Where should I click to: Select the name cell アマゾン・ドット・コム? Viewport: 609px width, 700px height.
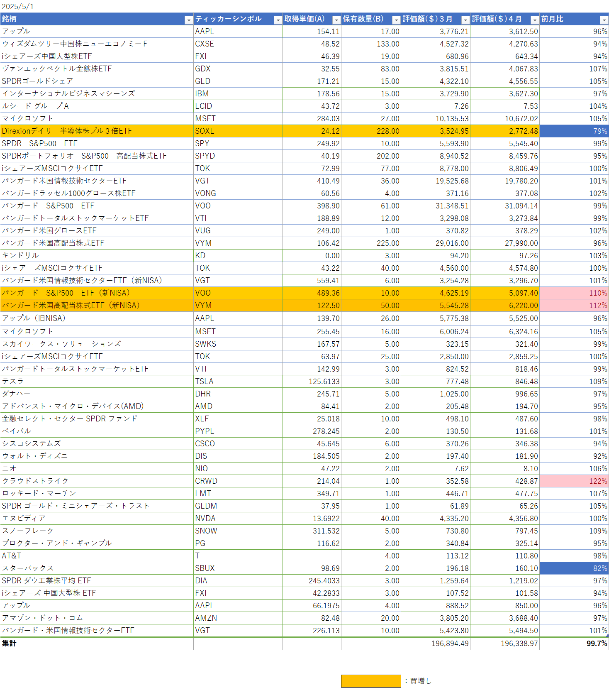(97, 618)
